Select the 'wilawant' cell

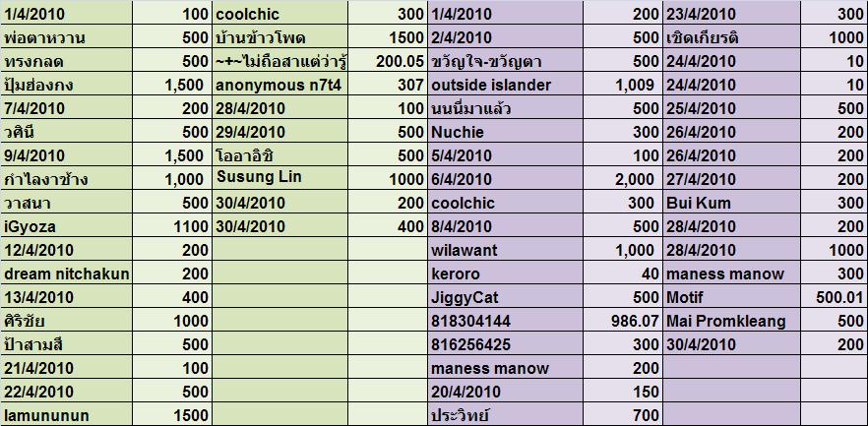pos(505,250)
